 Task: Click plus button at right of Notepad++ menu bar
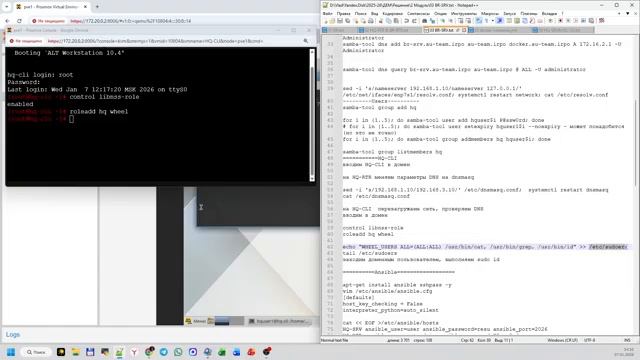coord(619,13)
